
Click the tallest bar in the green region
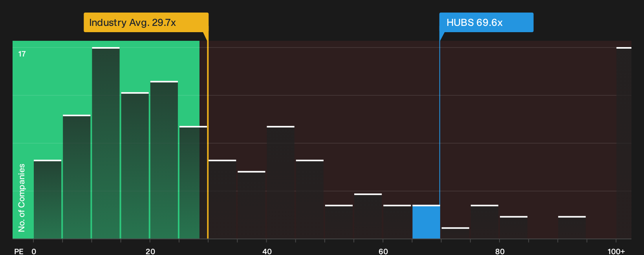[106, 143]
